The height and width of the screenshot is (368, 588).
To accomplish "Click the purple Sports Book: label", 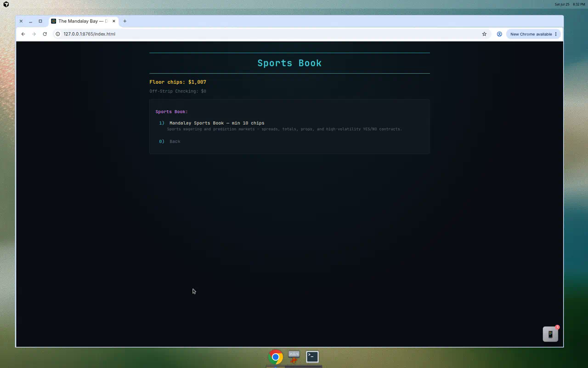I will tap(171, 112).
